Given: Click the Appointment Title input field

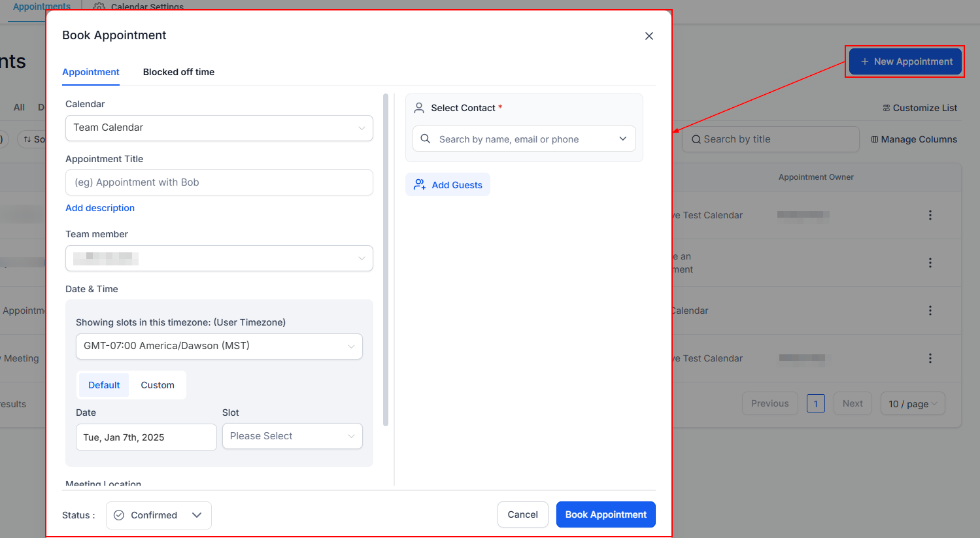Looking at the screenshot, I should pyautogui.click(x=219, y=182).
